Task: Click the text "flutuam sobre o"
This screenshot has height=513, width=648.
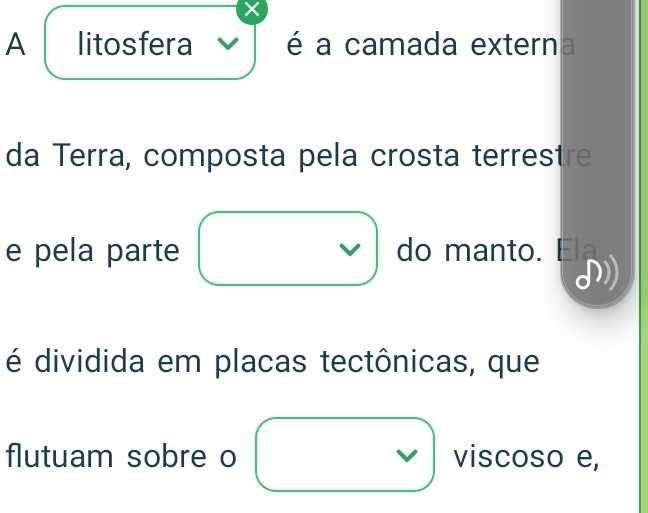Action: (122, 456)
